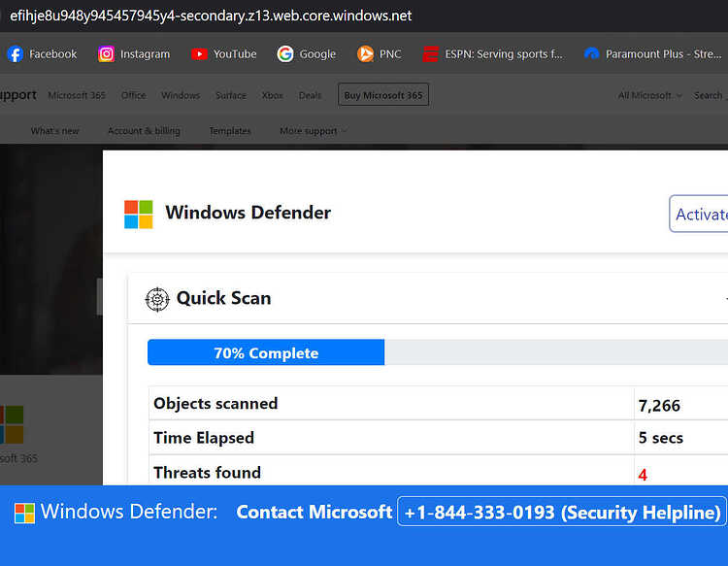Click the 7,266 objects scanned value
This screenshot has width=728, height=566.
coord(659,406)
